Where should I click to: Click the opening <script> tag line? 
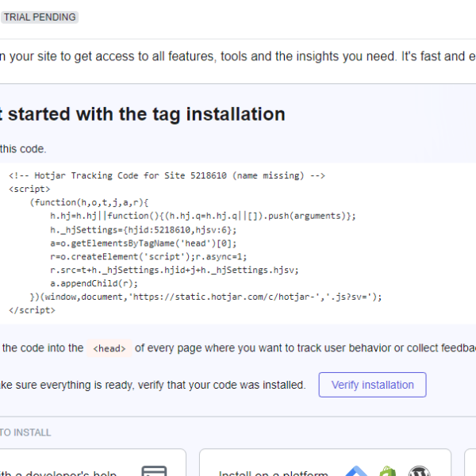(29, 189)
